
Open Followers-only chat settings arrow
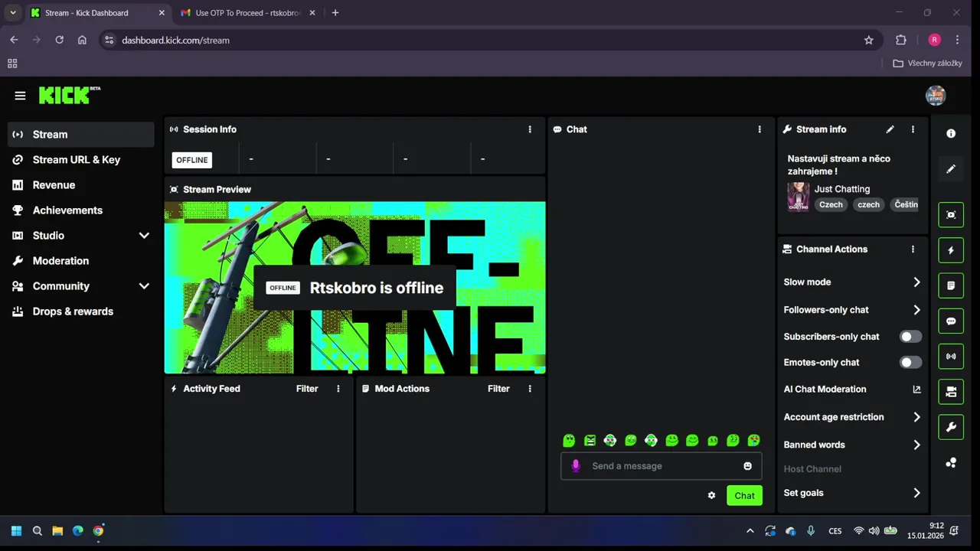tap(916, 310)
